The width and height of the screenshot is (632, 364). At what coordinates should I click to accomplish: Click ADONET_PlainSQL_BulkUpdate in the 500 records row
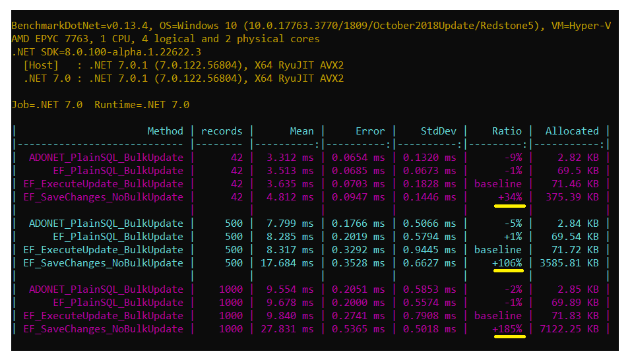pos(106,224)
